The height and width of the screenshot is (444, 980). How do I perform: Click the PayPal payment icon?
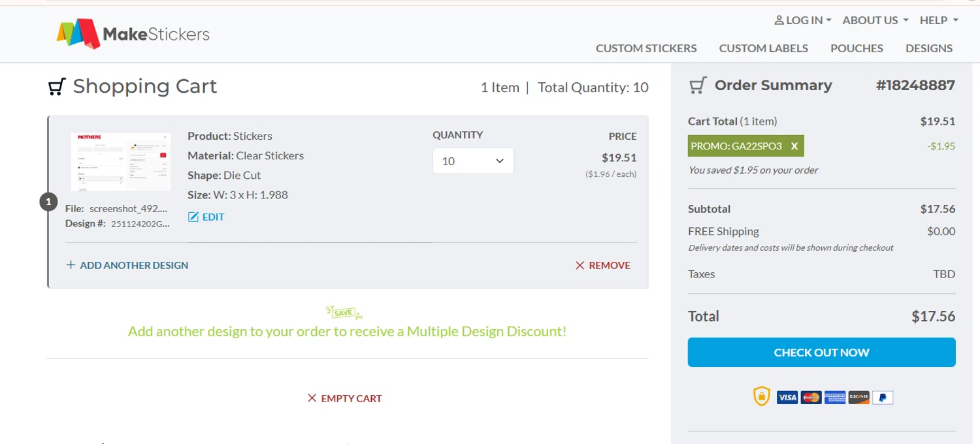[882, 397]
